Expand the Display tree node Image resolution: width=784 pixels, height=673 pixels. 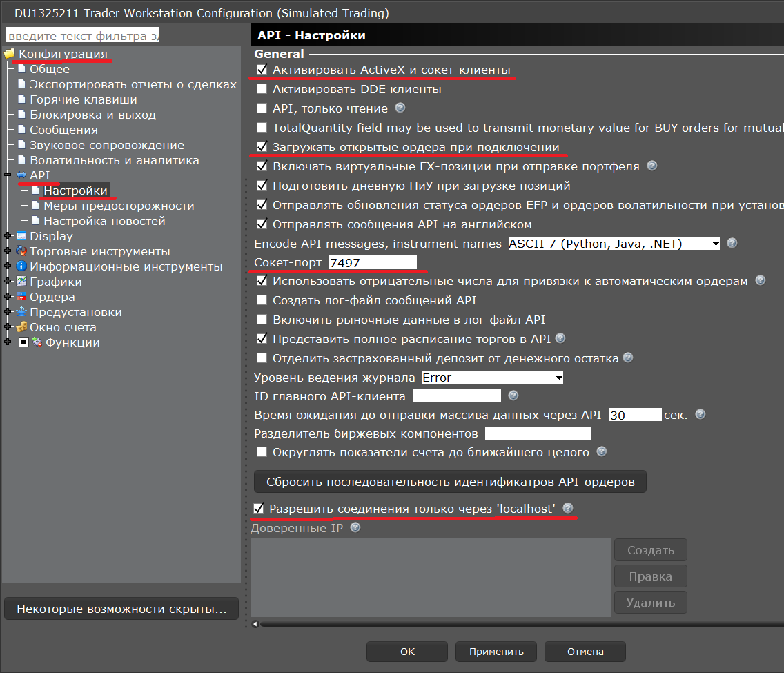tap(8, 235)
